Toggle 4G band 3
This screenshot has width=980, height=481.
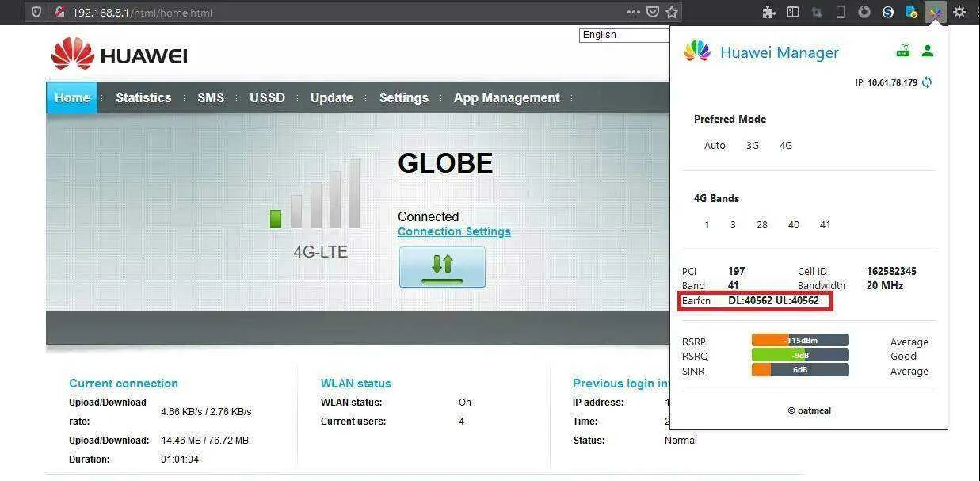[x=733, y=225]
